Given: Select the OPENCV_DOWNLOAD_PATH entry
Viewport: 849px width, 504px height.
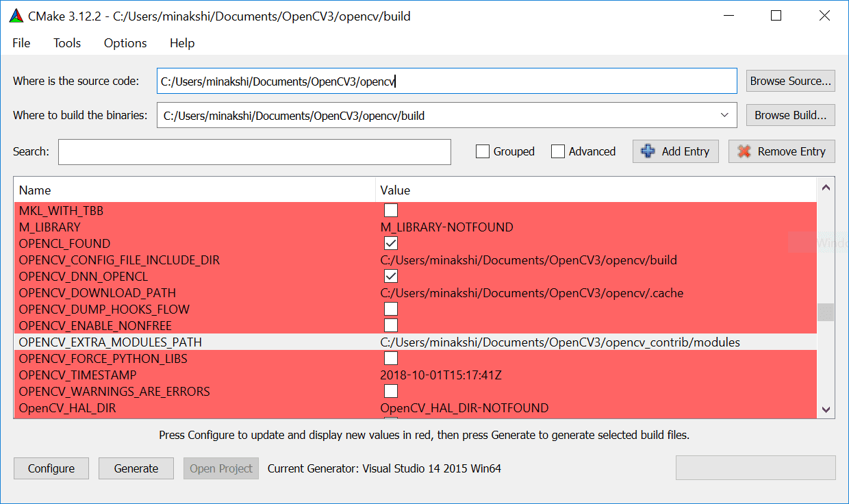Looking at the screenshot, I should [97, 292].
